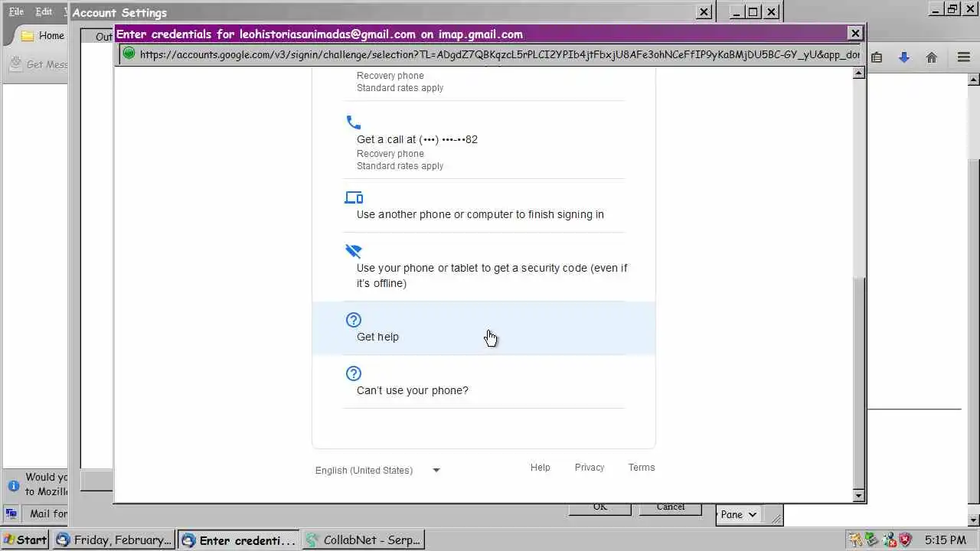Click the network icon in the Thunderbird status bar
Viewport: 980px width, 551px height.
12,514
